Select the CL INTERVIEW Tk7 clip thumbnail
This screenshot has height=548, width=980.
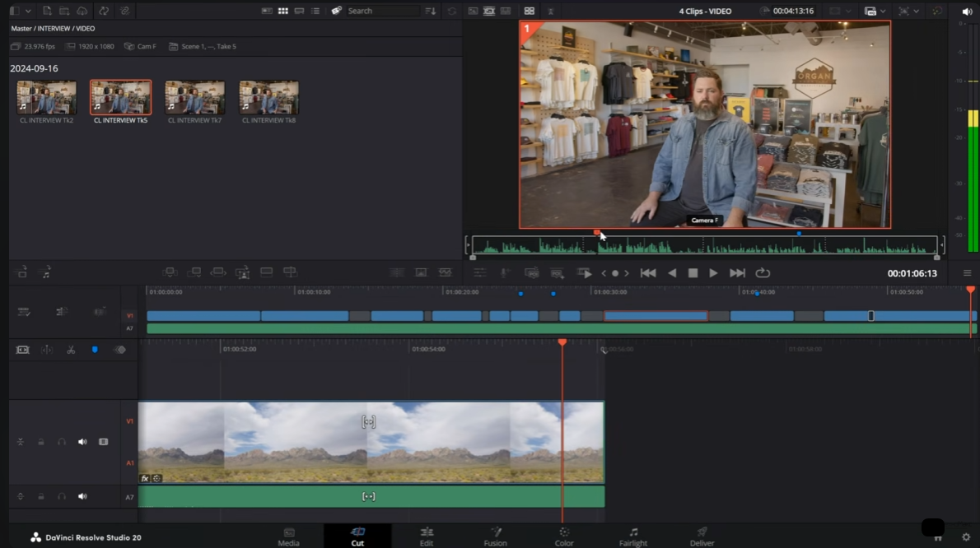(x=194, y=97)
